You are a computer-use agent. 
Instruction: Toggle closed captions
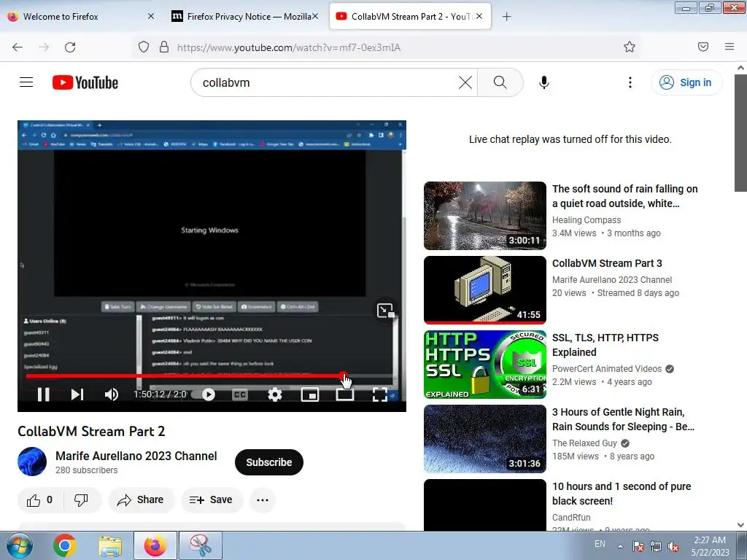coord(240,394)
